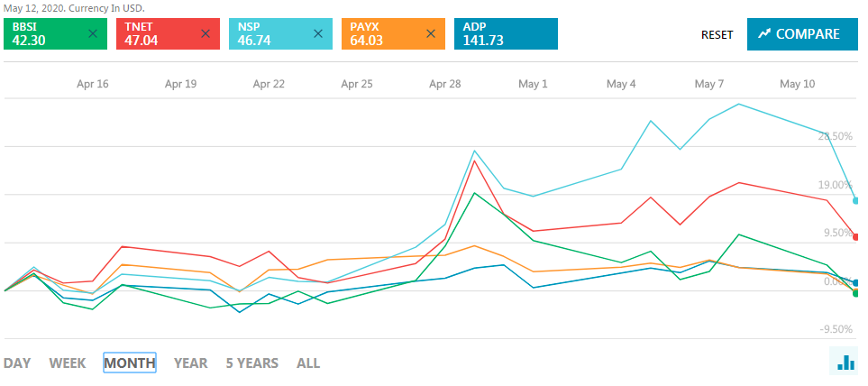This screenshot has width=868, height=386.
Task: Show ALL available price history
Action: point(308,363)
